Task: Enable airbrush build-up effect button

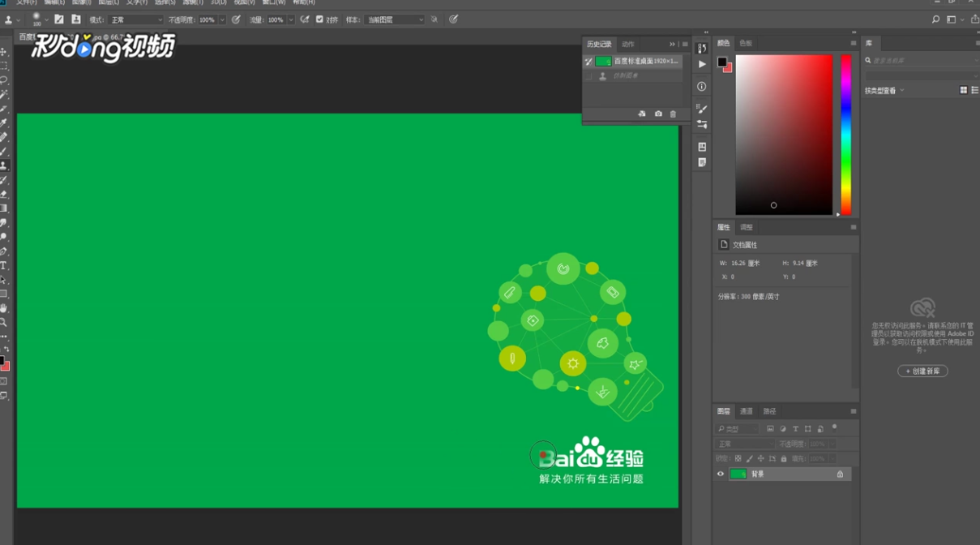Action: click(305, 19)
